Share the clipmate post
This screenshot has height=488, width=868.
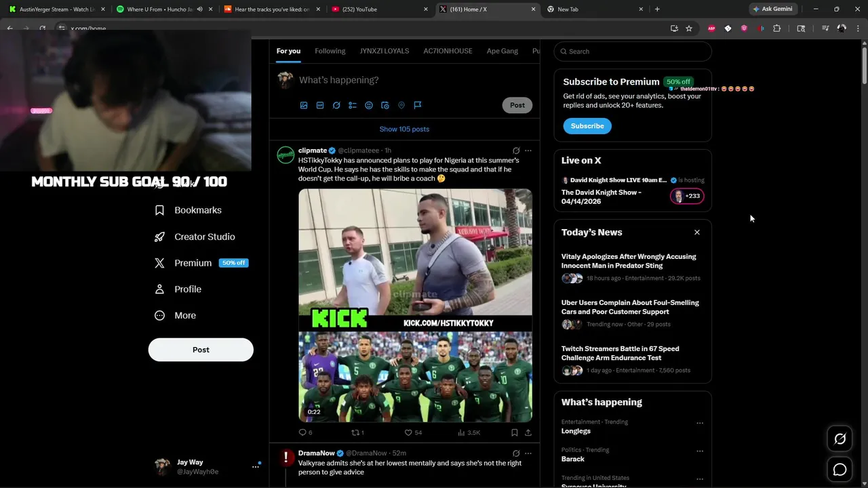click(528, 432)
